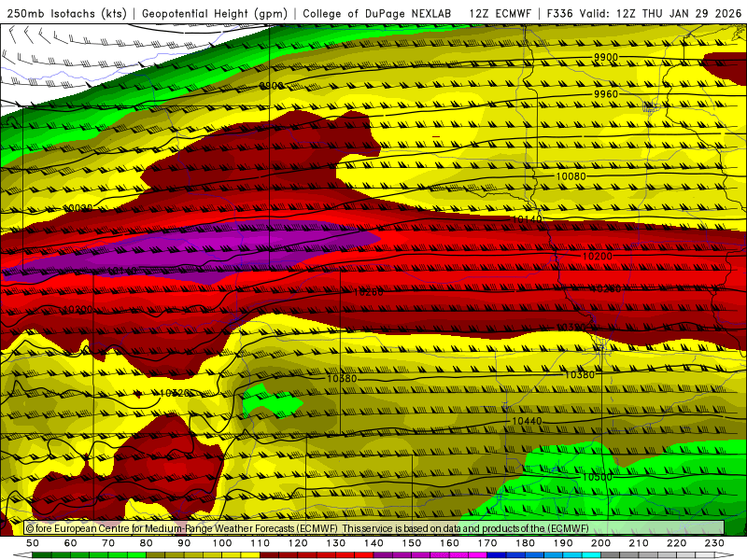Click the 10080 height contour label
747x560 pixels.
click(x=571, y=176)
